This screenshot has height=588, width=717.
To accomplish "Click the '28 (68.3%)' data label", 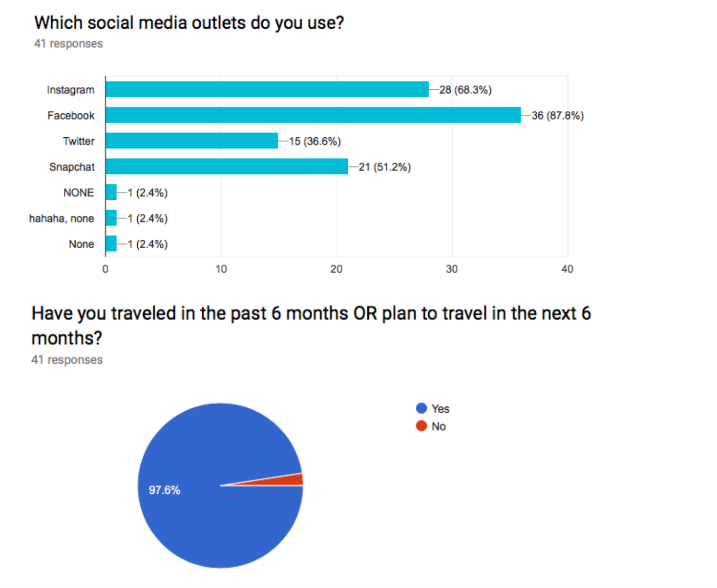I will 465,90.
